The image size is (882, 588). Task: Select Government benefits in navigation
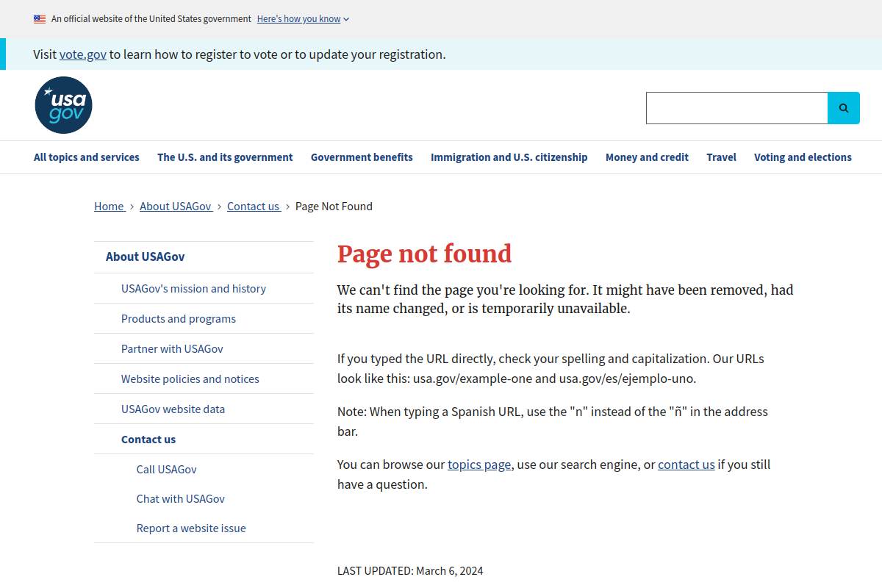point(362,157)
